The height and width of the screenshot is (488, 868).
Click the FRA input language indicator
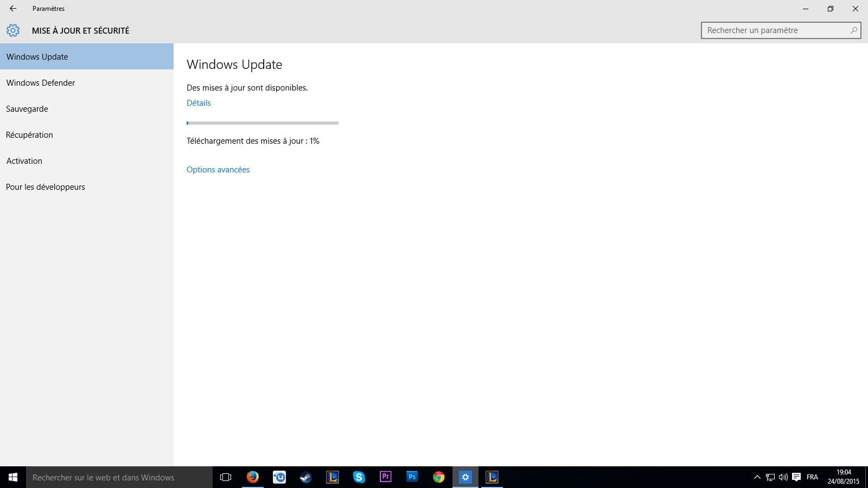(x=812, y=477)
